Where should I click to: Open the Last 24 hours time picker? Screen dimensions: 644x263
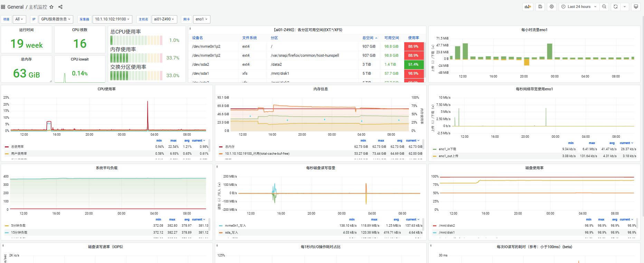coord(579,7)
